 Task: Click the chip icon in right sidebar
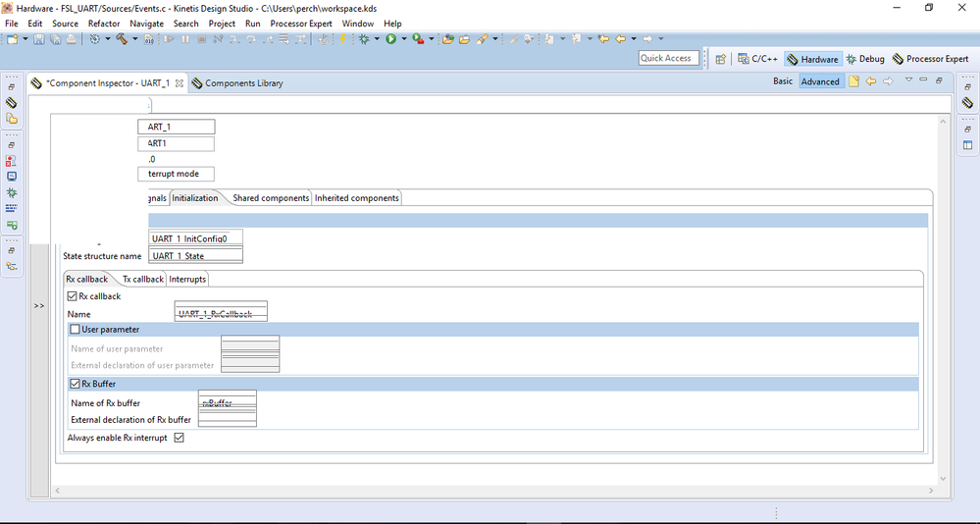pos(967,103)
